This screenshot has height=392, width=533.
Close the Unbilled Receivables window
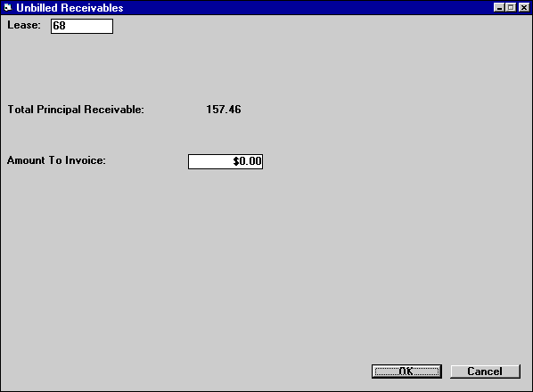524,7
